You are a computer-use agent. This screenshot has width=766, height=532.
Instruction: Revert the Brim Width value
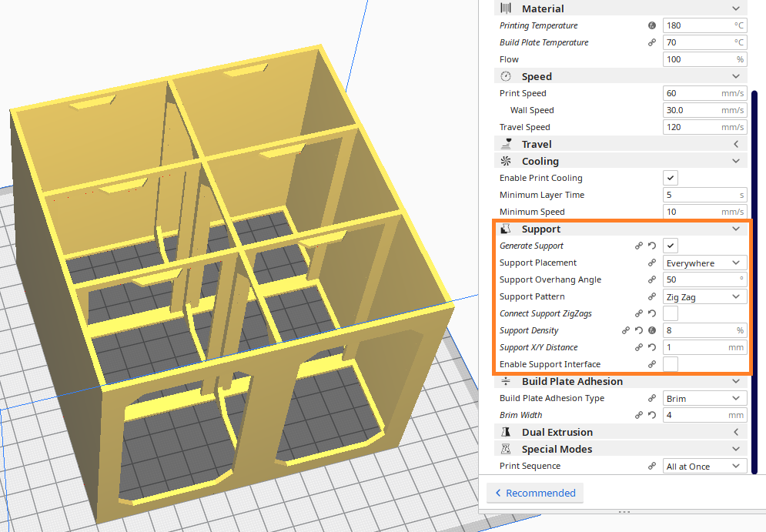(651, 415)
